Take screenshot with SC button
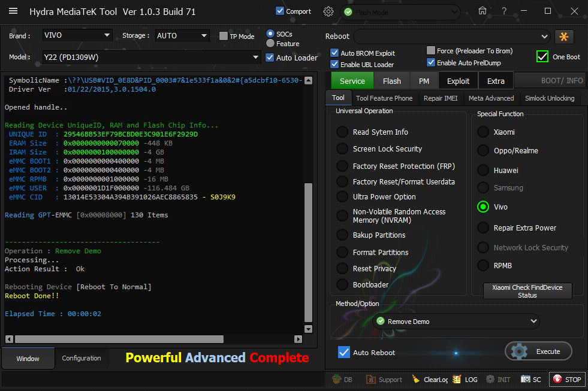588x391 pixels. point(531,380)
